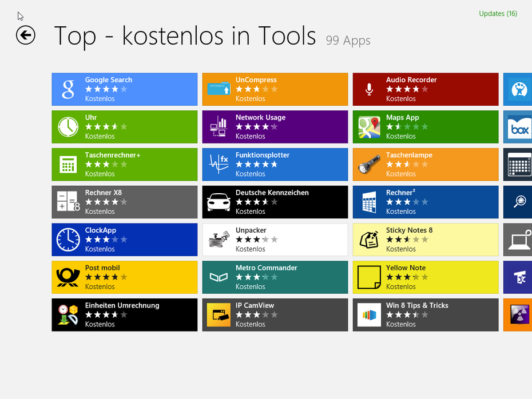
Task: Select the UnCompress app name
Action: tap(256, 79)
